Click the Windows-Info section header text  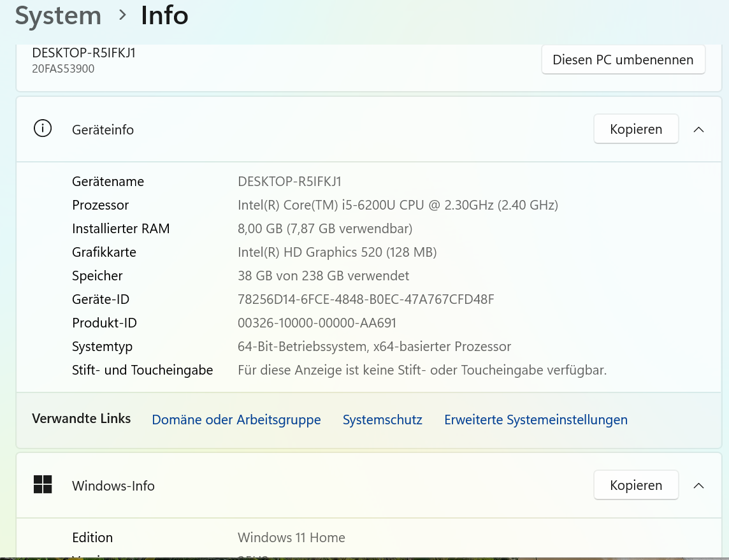pos(113,485)
